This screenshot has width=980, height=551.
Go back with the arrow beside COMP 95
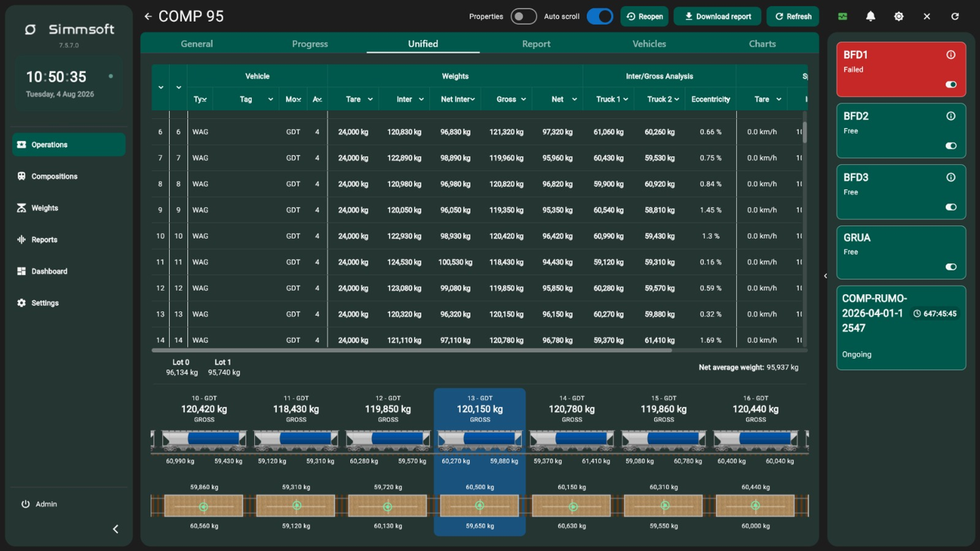coord(148,16)
